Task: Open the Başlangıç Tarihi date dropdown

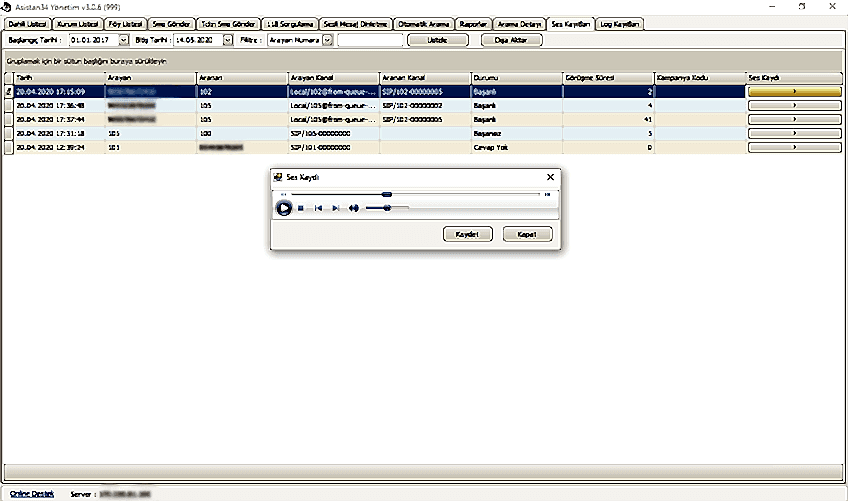Action: [124, 40]
